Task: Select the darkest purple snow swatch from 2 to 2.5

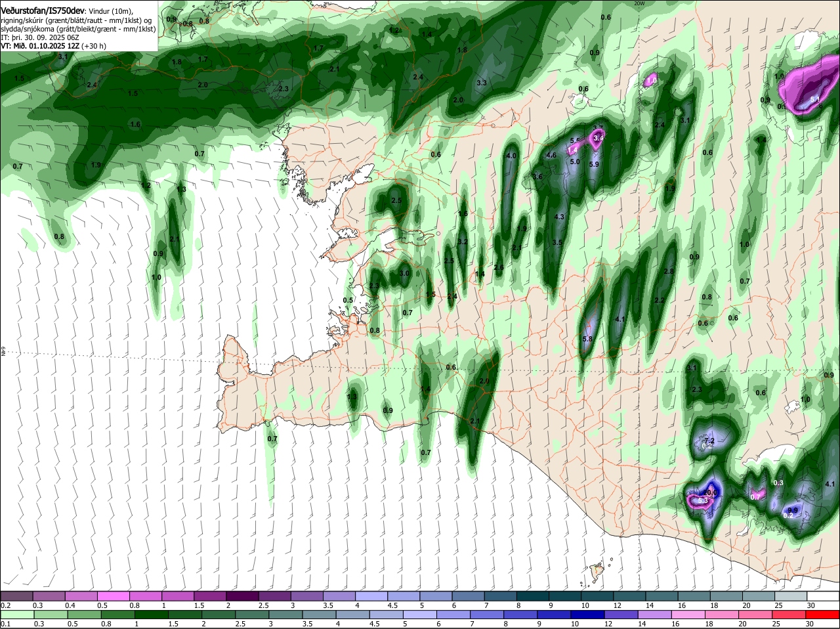Action: click(x=242, y=596)
